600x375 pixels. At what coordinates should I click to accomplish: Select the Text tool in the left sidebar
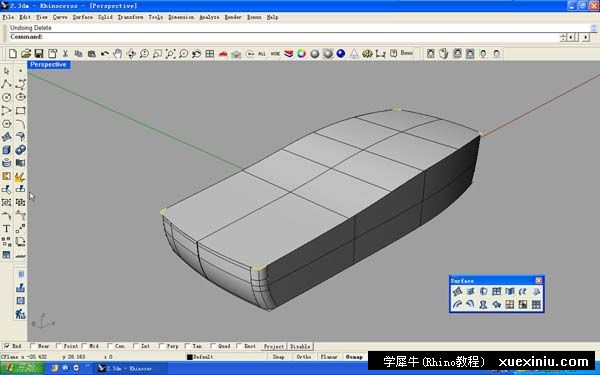6,229
